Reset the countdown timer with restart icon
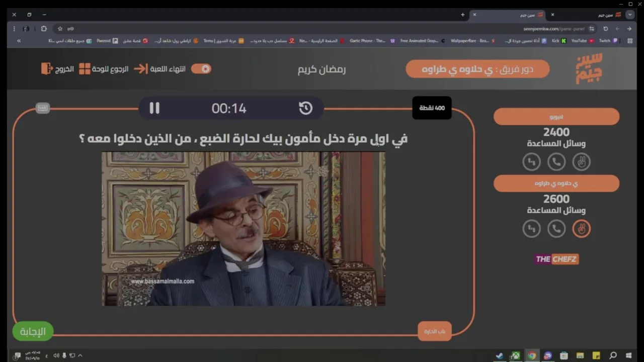The width and height of the screenshot is (644, 362). pyautogui.click(x=305, y=108)
